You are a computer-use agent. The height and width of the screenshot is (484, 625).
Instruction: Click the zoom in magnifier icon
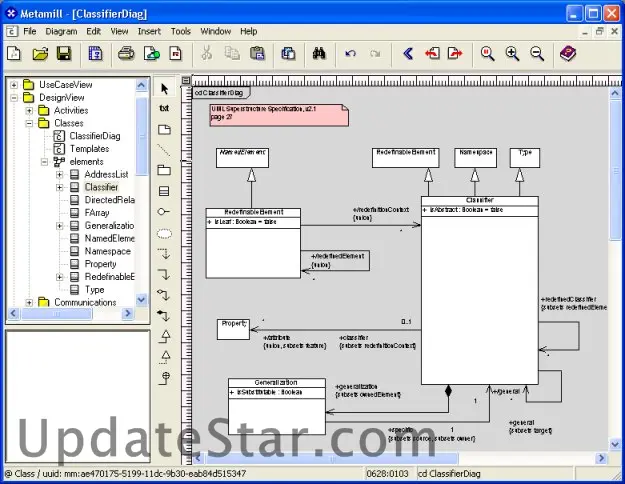[513, 54]
